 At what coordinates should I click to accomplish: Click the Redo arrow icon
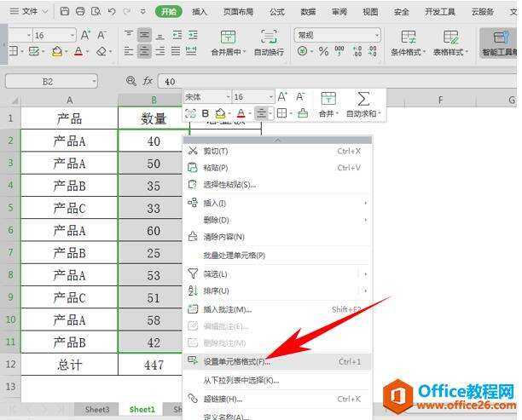(127, 12)
